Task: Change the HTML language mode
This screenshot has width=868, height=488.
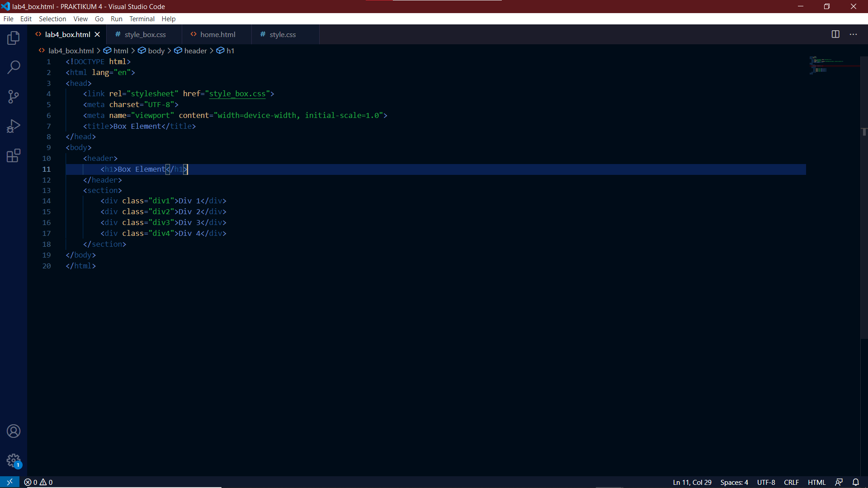Action: (x=816, y=482)
